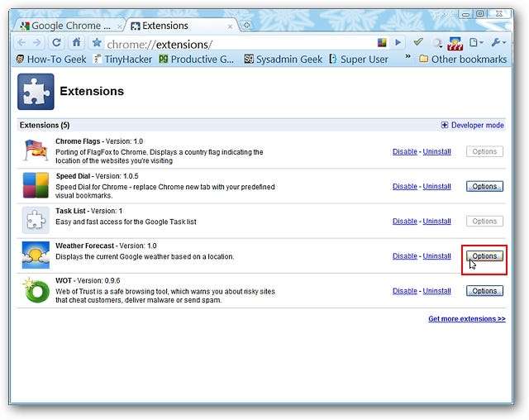Viewport: 529px width, 420px height.
Task: Click the Go arrow button in address bar
Action: [398, 42]
